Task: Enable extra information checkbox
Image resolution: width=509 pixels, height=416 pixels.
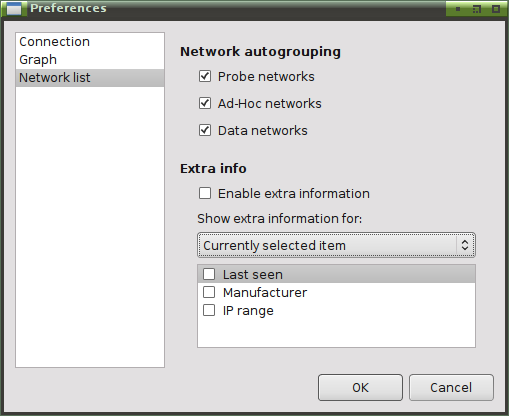Action: point(205,193)
